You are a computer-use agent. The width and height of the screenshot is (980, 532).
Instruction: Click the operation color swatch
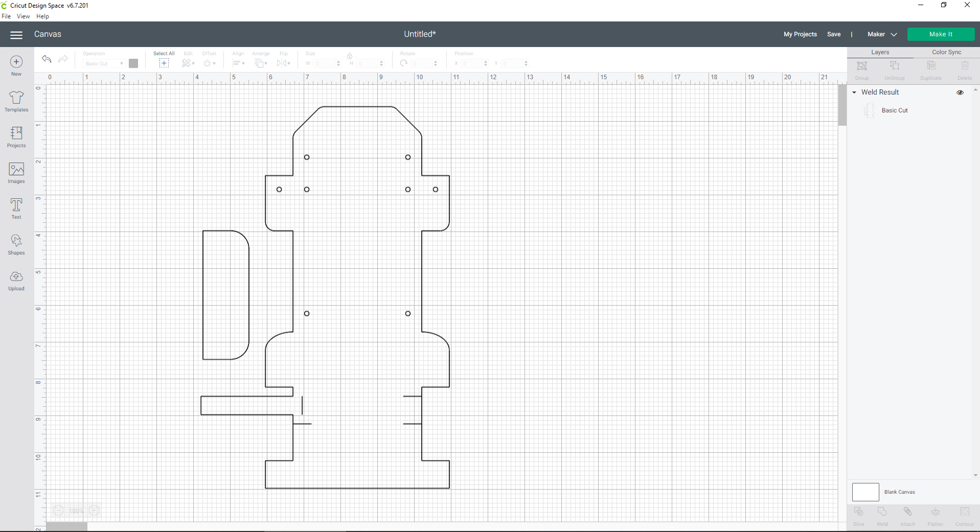(x=133, y=63)
